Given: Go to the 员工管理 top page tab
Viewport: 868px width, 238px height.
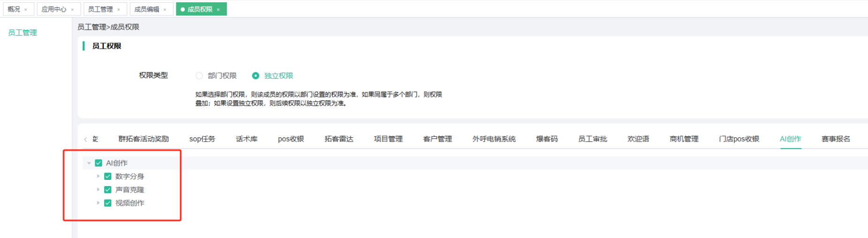Looking at the screenshot, I should (100, 9).
